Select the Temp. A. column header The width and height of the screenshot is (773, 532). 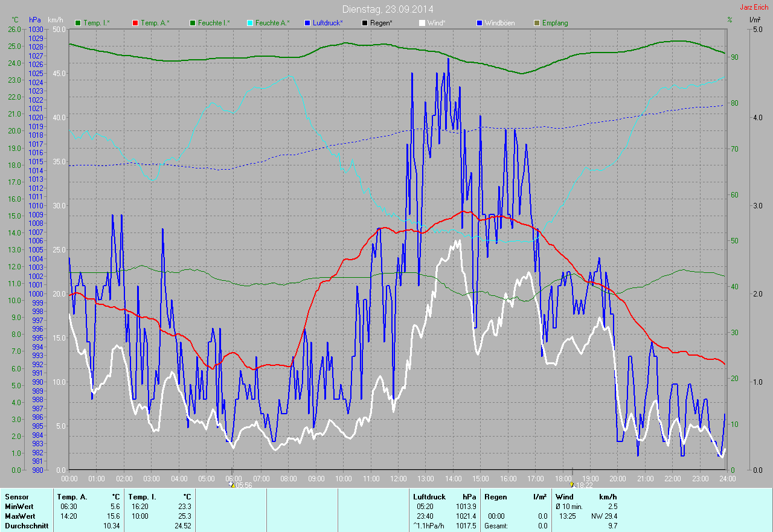pos(72,496)
